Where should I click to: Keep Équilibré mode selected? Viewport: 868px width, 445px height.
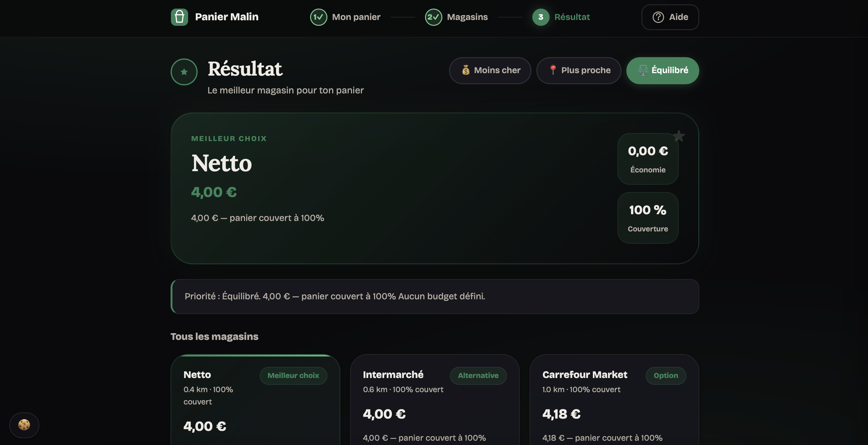click(x=662, y=70)
